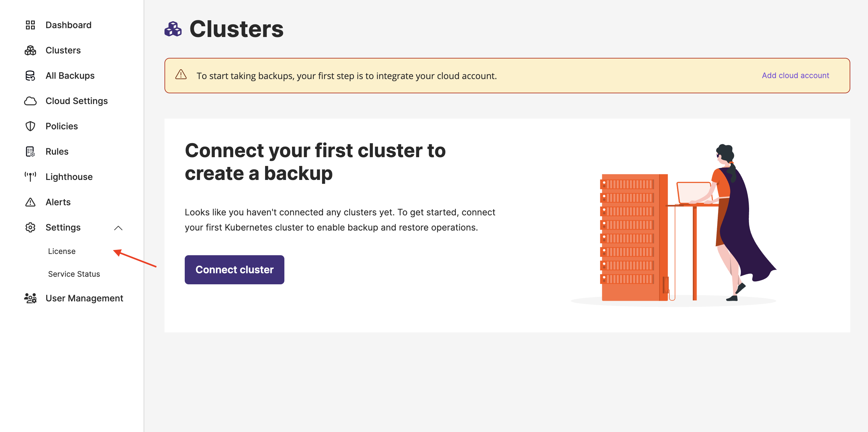Click the Connect your first cluster heading
The image size is (868, 432).
coord(315,162)
